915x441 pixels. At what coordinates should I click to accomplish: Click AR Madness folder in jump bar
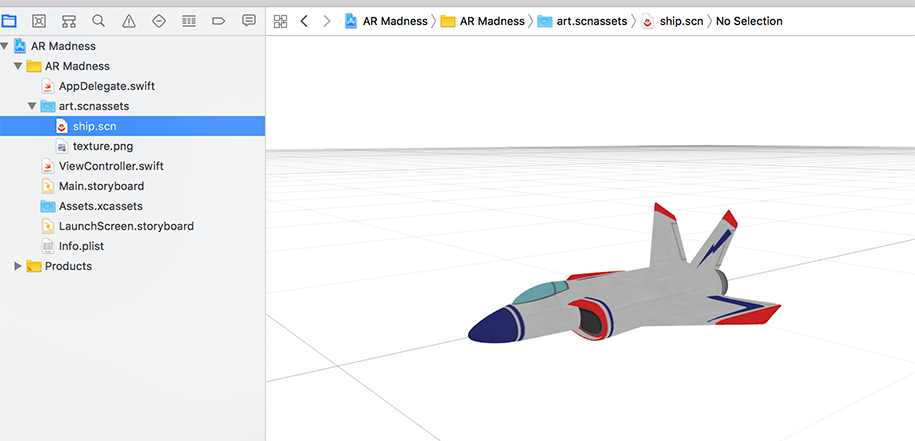click(x=483, y=22)
